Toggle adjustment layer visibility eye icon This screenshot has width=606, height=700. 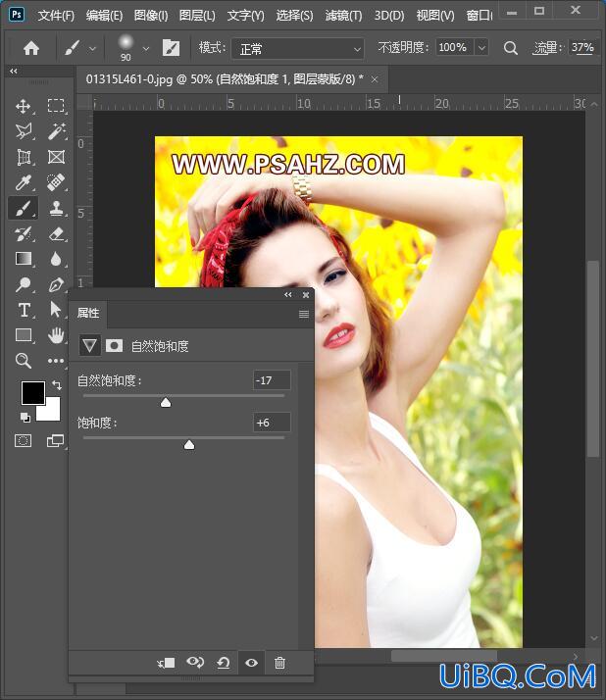(251, 663)
